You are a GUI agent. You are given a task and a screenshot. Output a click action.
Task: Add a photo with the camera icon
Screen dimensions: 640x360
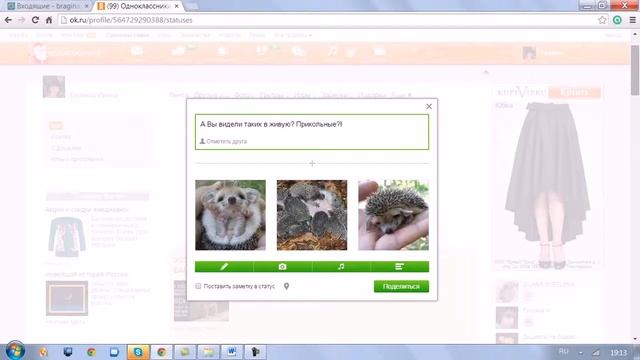click(282, 267)
